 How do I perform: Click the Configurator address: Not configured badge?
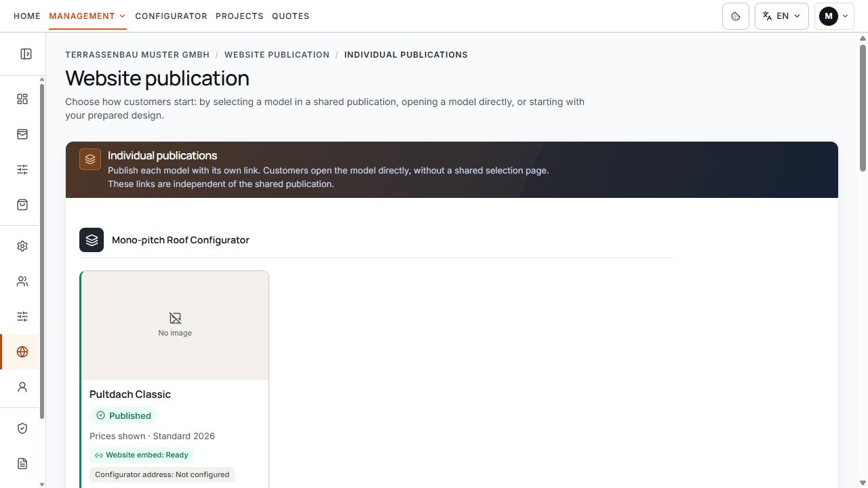pos(162,474)
